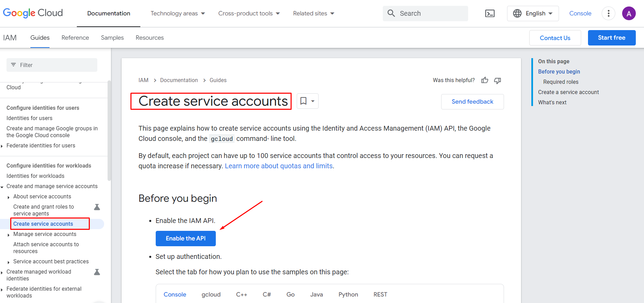This screenshot has height=303, width=644.
Task: Click the thumbs down icon
Action: [x=498, y=80]
